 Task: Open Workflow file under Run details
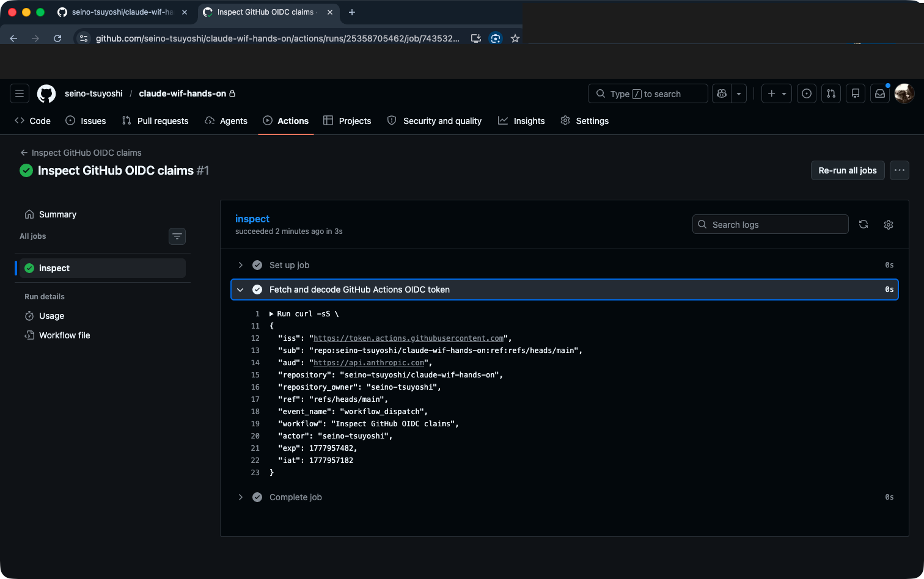(103, 335)
